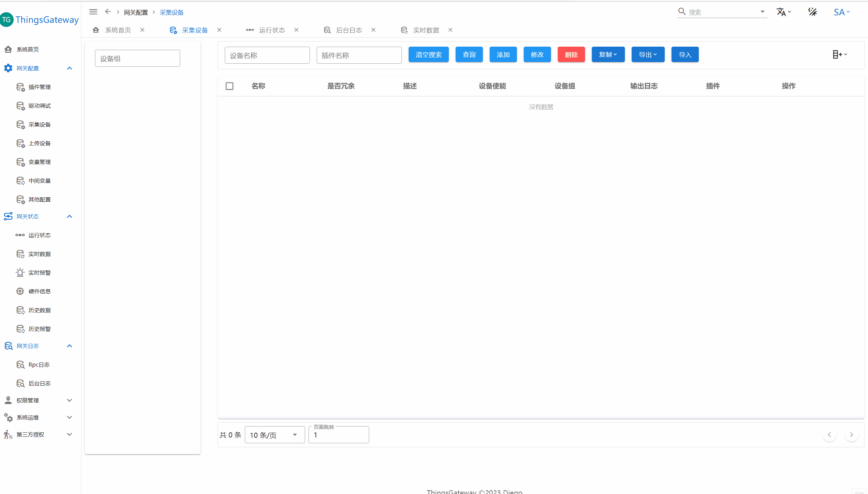Viewport: 868px width, 494px height.
Task: Click the 设备名称 search field
Action: pos(267,55)
